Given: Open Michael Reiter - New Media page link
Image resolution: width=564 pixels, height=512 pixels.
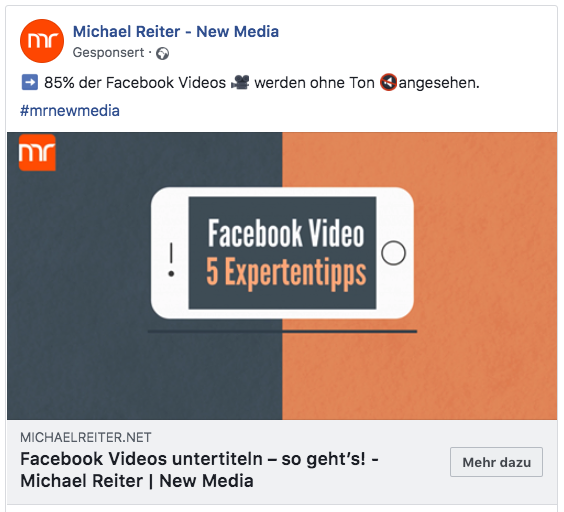Looking at the screenshot, I should click(176, 32).
